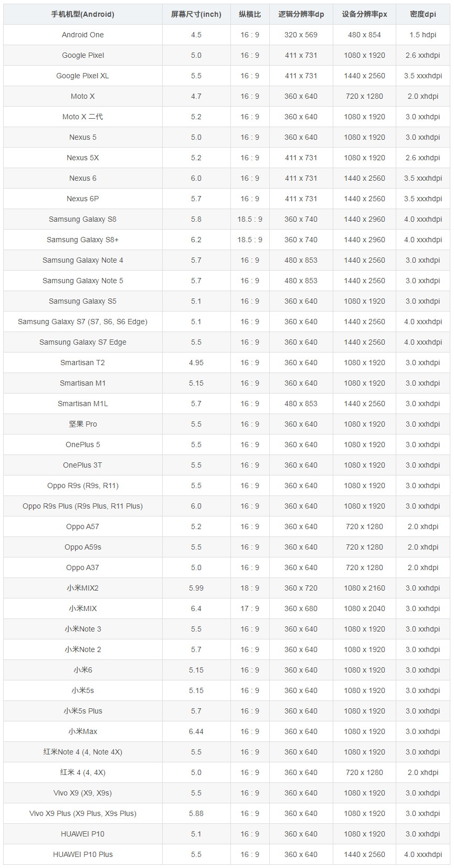Select the 320 x 569 logical resolution cell

tap(301, 35)
